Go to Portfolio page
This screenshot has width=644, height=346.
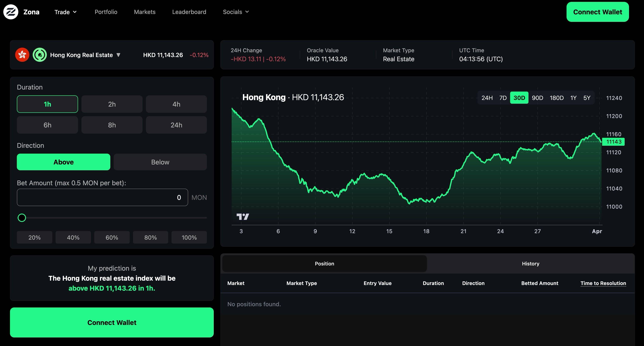[x=106, y=12]
